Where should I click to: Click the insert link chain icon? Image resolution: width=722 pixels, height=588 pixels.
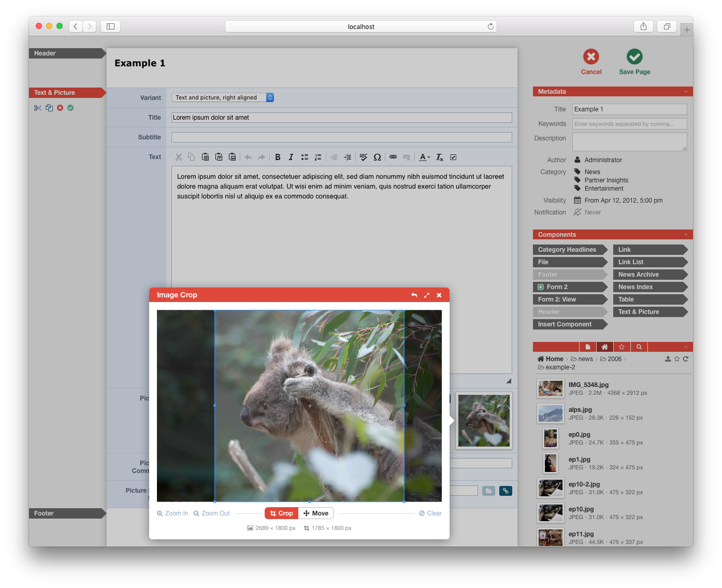(393, 157)
